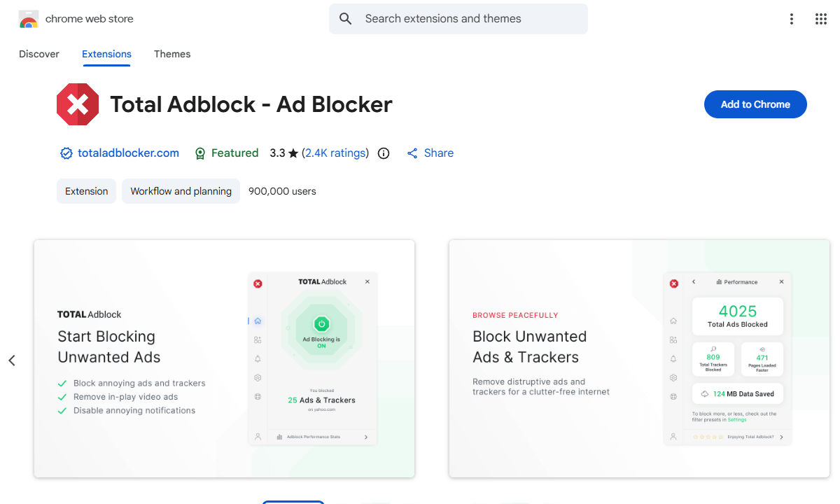Switch to the Discover tab

tap(38, 54)
